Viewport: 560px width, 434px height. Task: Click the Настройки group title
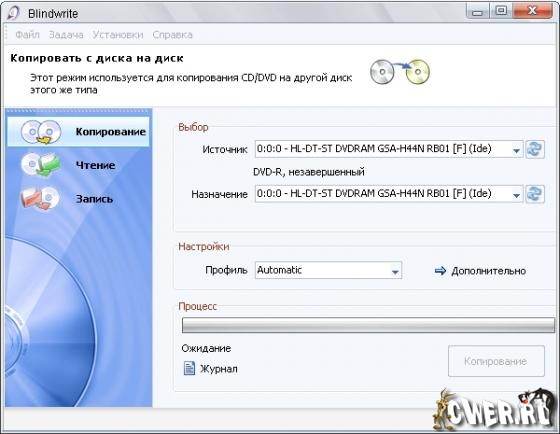pyautogui.click(x=204, y=246)
